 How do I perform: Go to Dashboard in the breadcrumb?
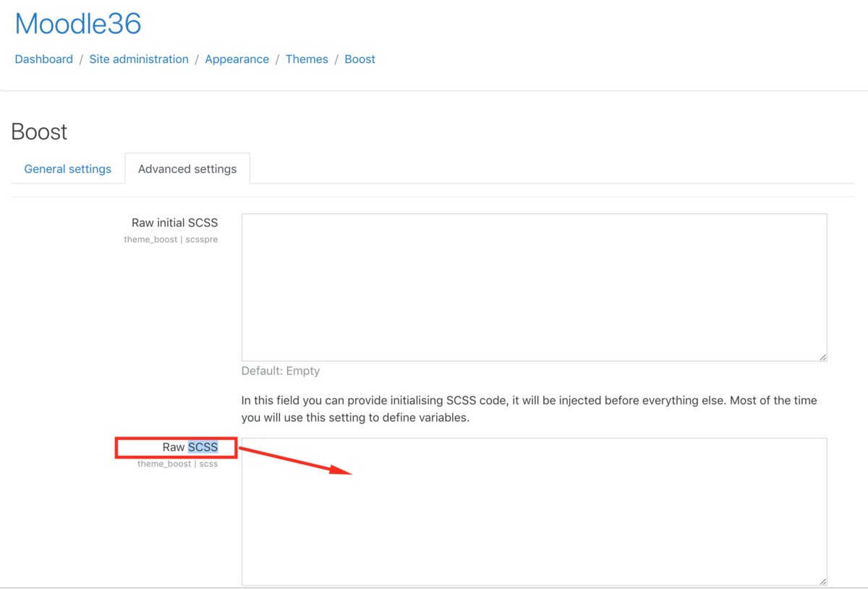pyautogui.click(x=43, y=59)
